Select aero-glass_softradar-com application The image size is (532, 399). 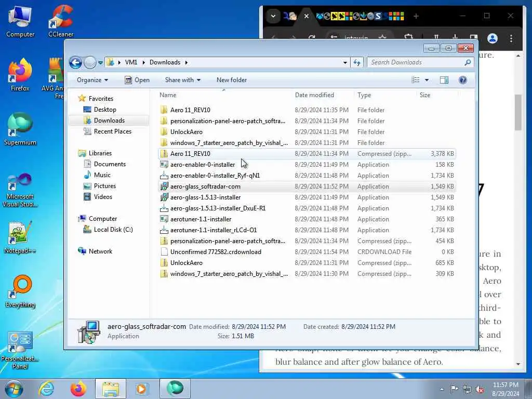(307, 187)
